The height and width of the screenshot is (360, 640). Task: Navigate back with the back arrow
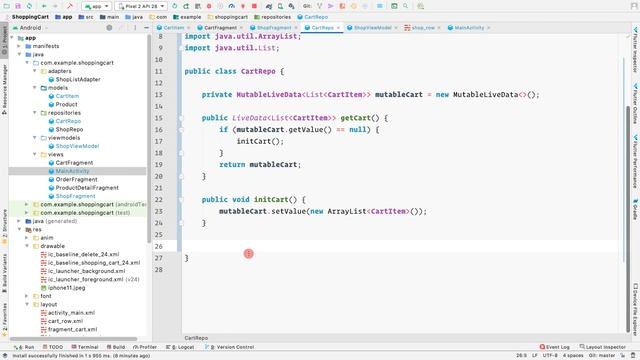click(x=44, y=6)
